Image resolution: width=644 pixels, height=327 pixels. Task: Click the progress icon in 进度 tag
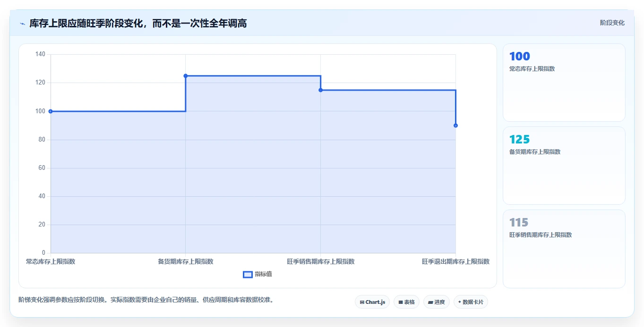430,302
